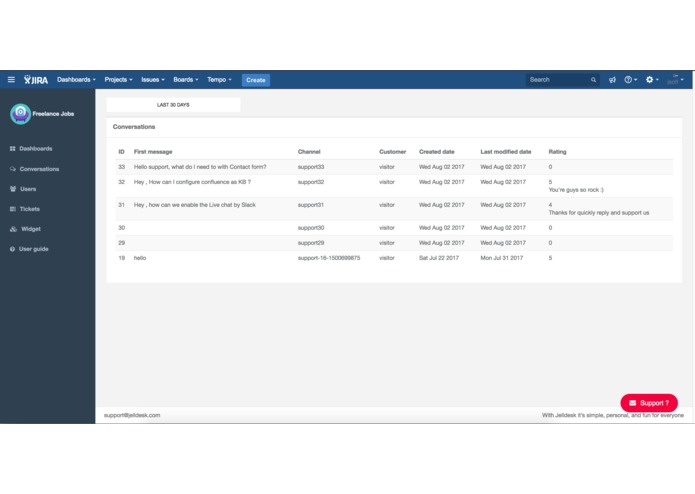Click the Widget icon in sidebar
The image size is (695, 494).
pyautogui.click(x=13, y=229)
